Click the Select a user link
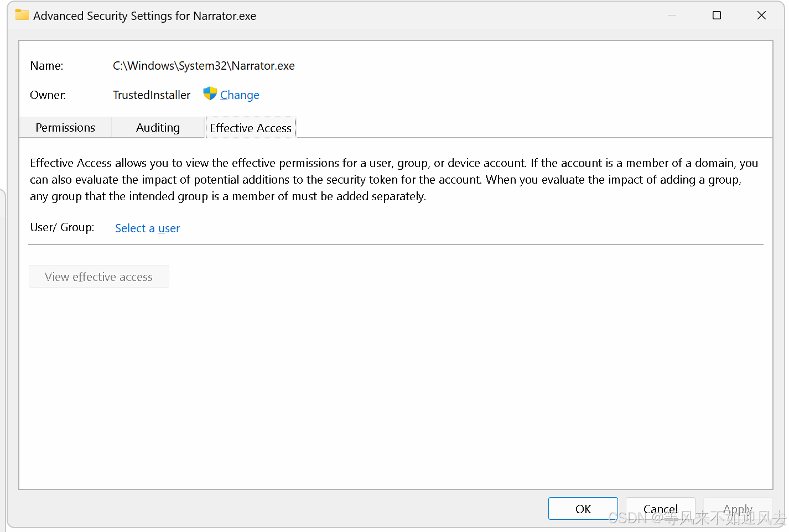The height and width of the screenshot is (532, 789). point(147,228)
